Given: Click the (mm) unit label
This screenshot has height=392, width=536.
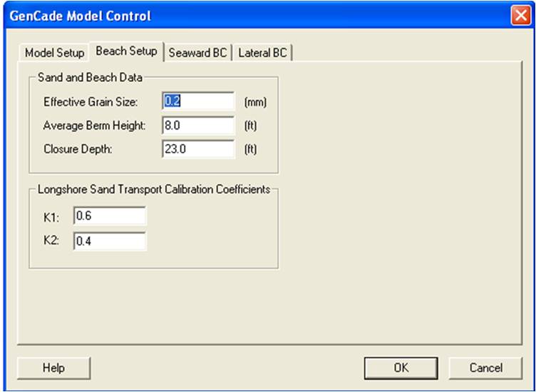Looking at the screenshot, I should (255, 102).
